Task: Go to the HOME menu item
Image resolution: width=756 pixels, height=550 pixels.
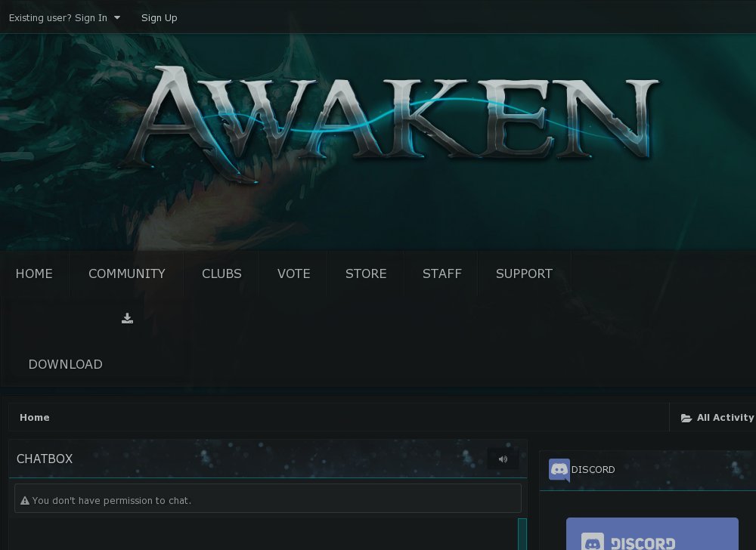Action: (x=34, y=273)
